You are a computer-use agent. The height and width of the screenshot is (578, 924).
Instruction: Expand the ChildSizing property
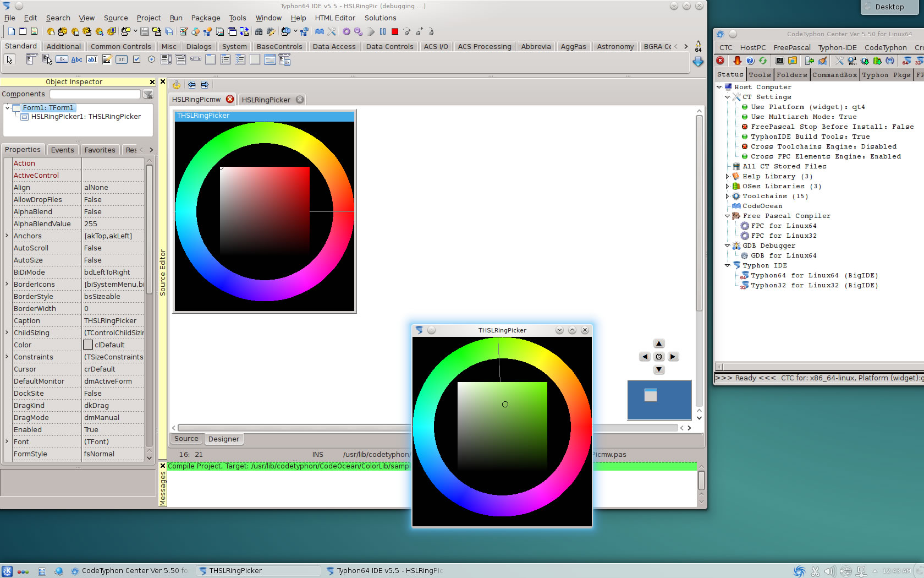(7, 332)
